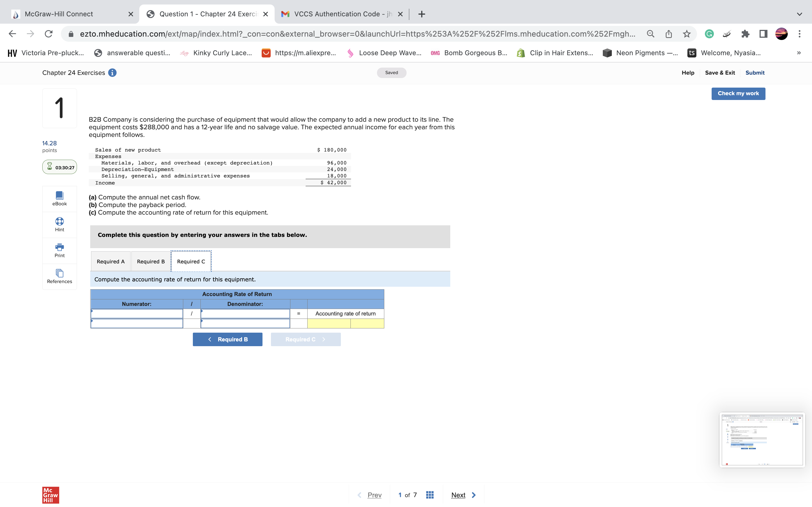Expand hidden bookmarks chevron
The height and width of the screenshot is (507, 812).
point(798,53)
